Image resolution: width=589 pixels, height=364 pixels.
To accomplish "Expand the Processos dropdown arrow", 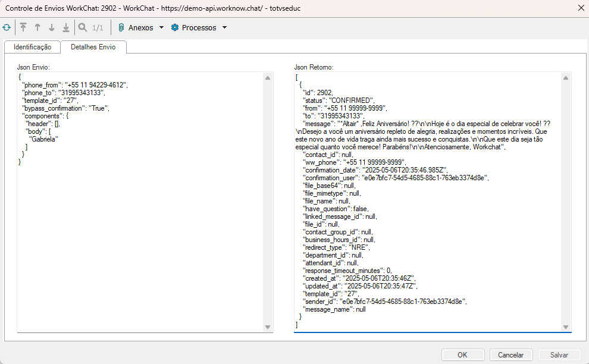I will point(224,28).
